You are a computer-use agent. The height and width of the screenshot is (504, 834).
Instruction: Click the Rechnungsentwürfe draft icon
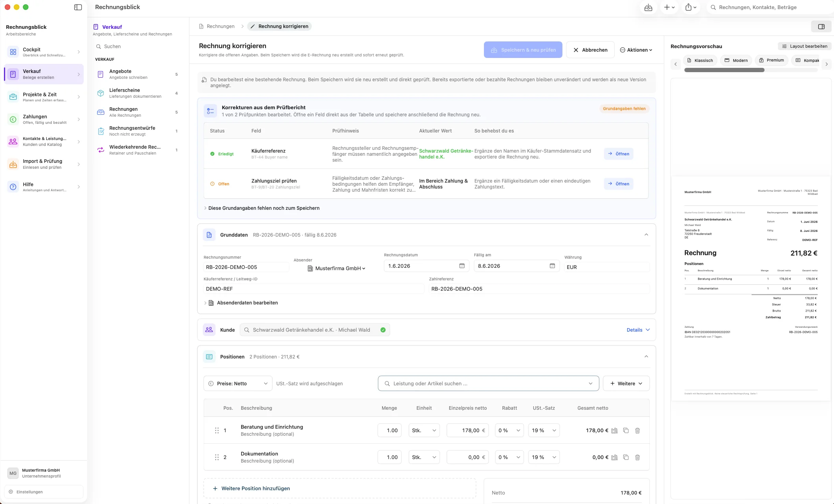101,131
